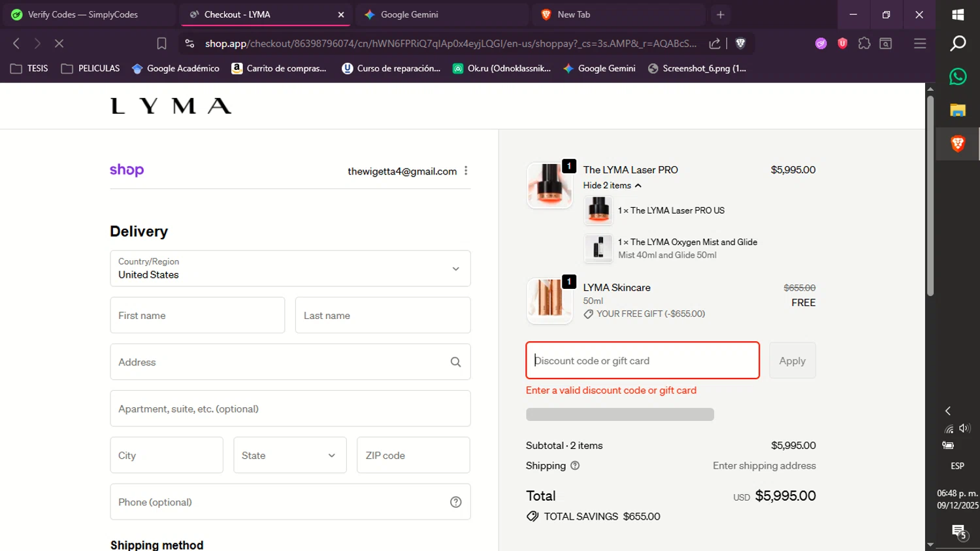Switch to the Verify Codes — SimplyCodes tab
This screenshot has height=551, width=980.
coord(89,14)
